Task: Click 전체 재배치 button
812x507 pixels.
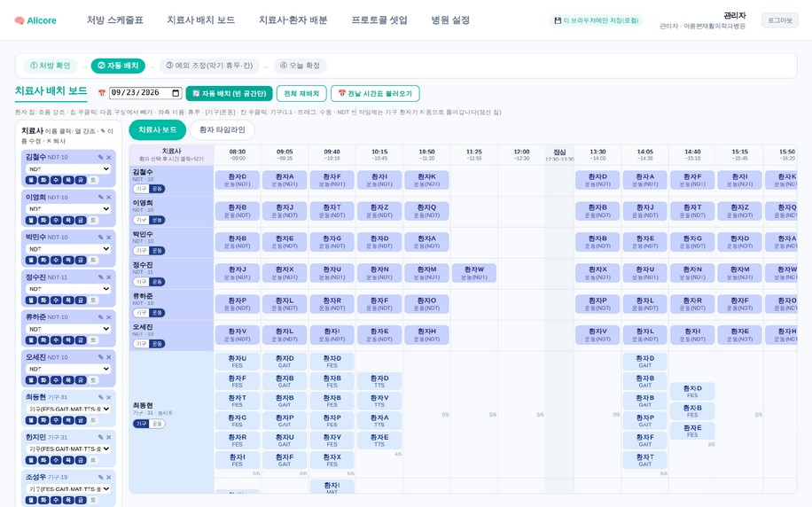Action: pyautogui.click(x=301, y=93)
